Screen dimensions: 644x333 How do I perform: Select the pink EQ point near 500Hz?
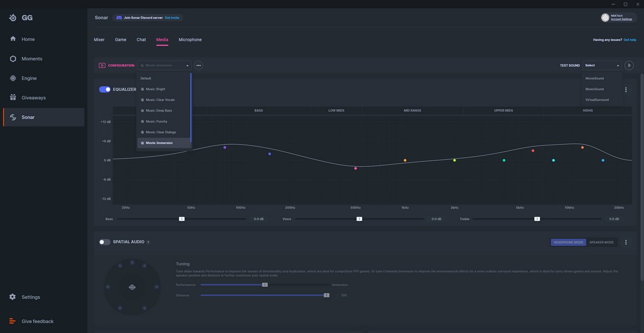click(x=356, y=168)
